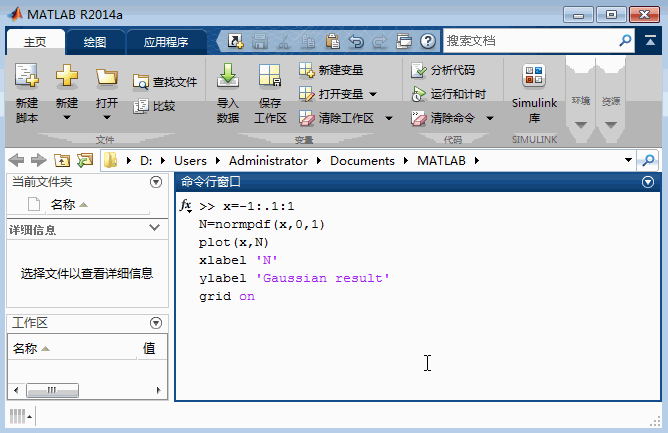Click the help question mark icon
The height and width of the screenshot is (433, 668).
[428, 41]
